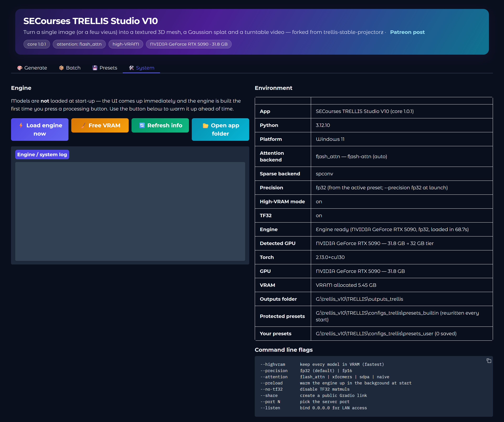Click the lightning icon on Load engine
The width and height of the screenshot is (504, 422).
[x=21, y=125]
